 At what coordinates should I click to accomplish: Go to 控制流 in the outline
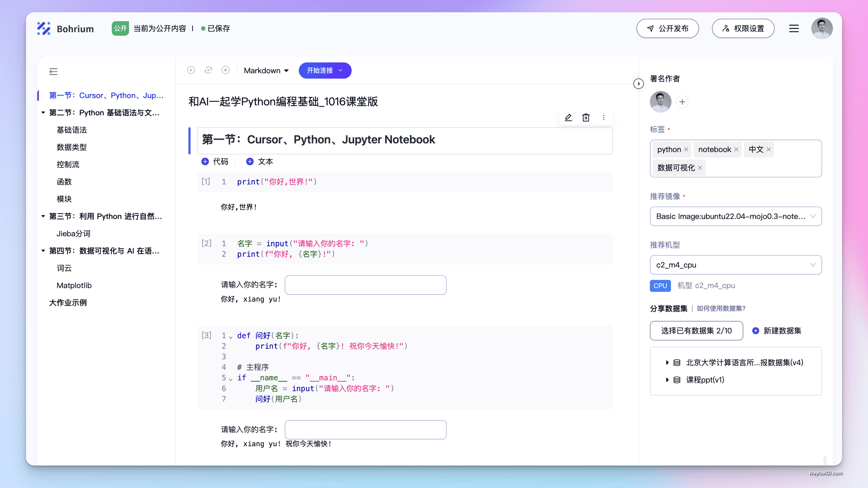point(68,164)
